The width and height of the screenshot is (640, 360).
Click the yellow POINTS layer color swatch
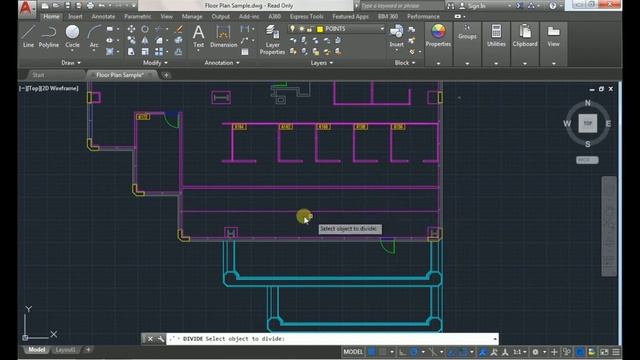(320, 29)
